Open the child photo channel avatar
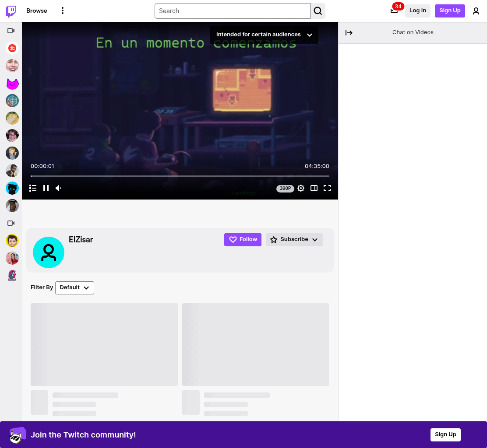487x448 pixels. 12,153
